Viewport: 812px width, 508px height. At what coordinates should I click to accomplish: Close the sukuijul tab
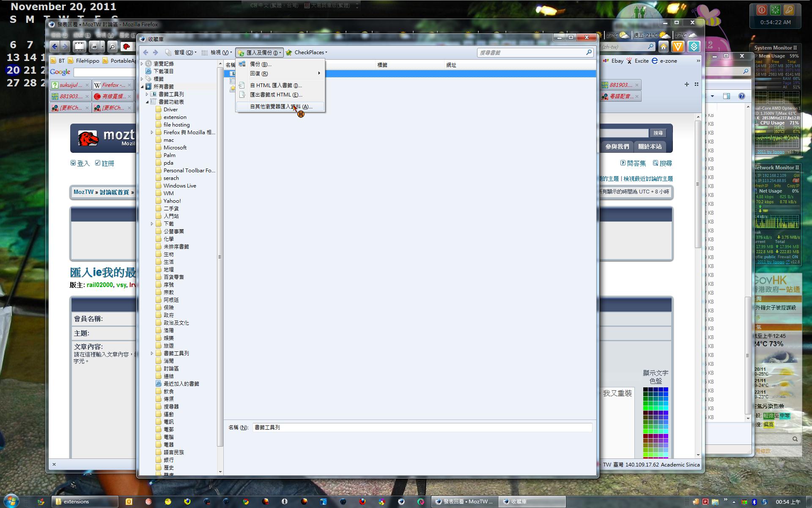[x=87, y=85]
